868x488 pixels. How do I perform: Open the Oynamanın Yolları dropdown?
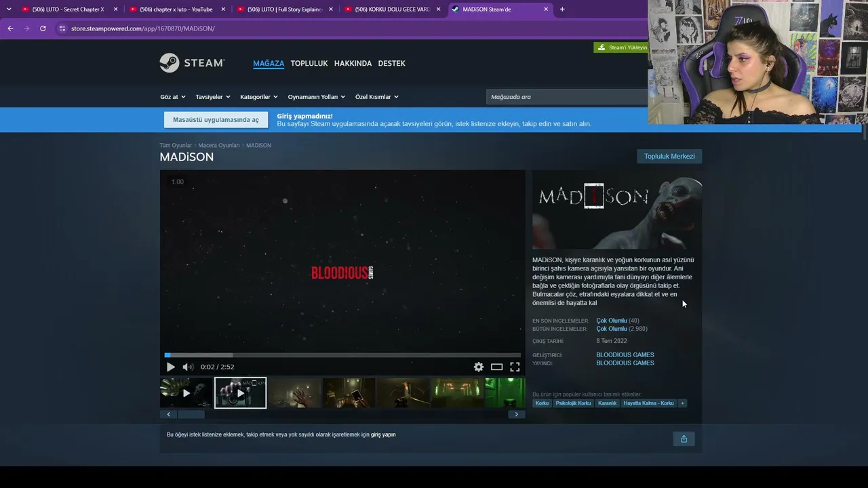[317, 97]
